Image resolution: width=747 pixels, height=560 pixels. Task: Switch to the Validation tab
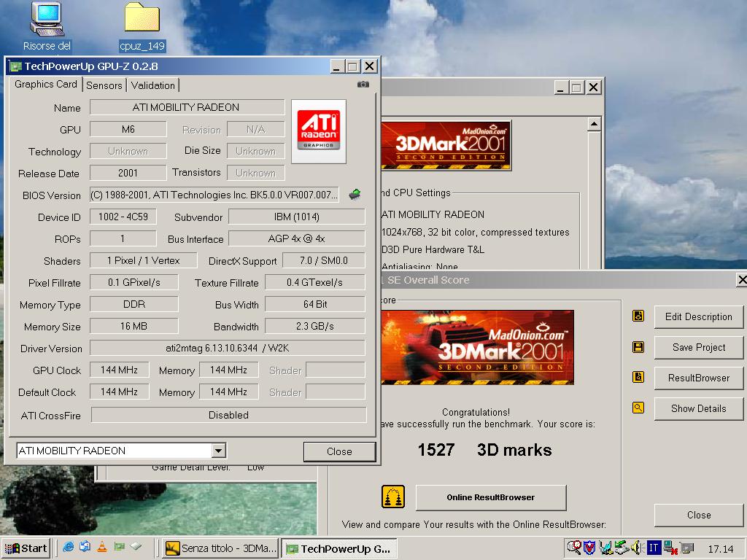coord(153,85)
